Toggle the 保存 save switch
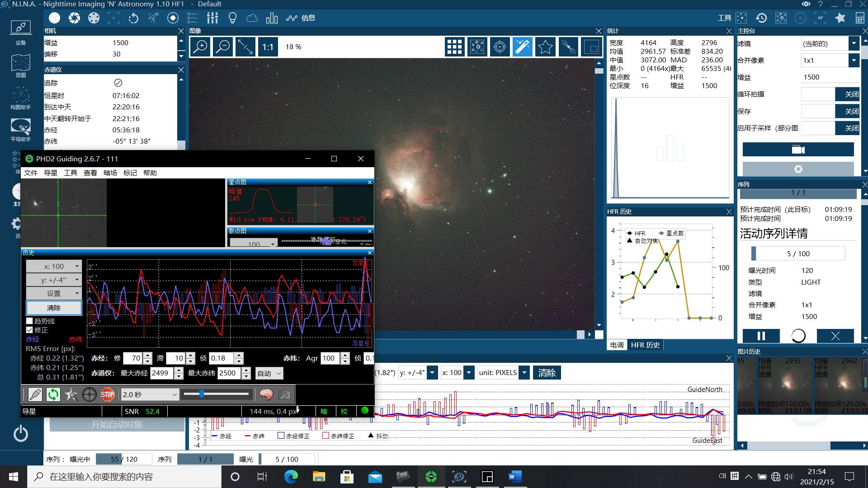 tap(830, 111)
